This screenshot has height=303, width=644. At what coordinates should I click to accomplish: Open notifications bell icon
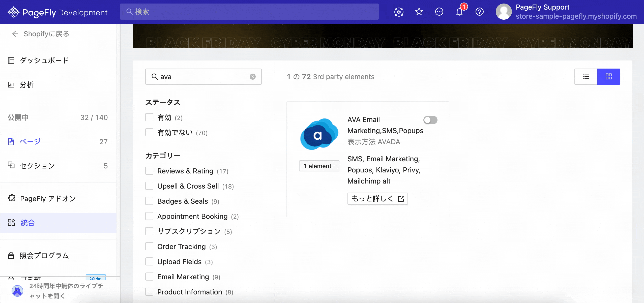459,12
